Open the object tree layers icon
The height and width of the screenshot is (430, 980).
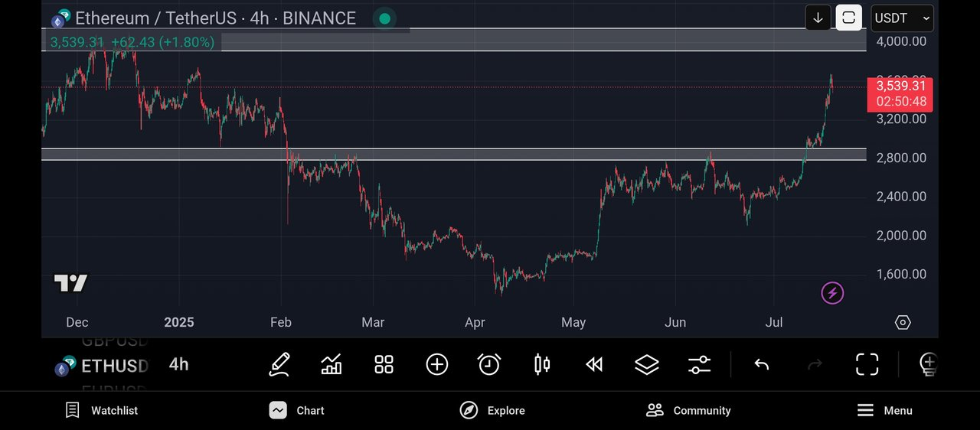(647, 364)
